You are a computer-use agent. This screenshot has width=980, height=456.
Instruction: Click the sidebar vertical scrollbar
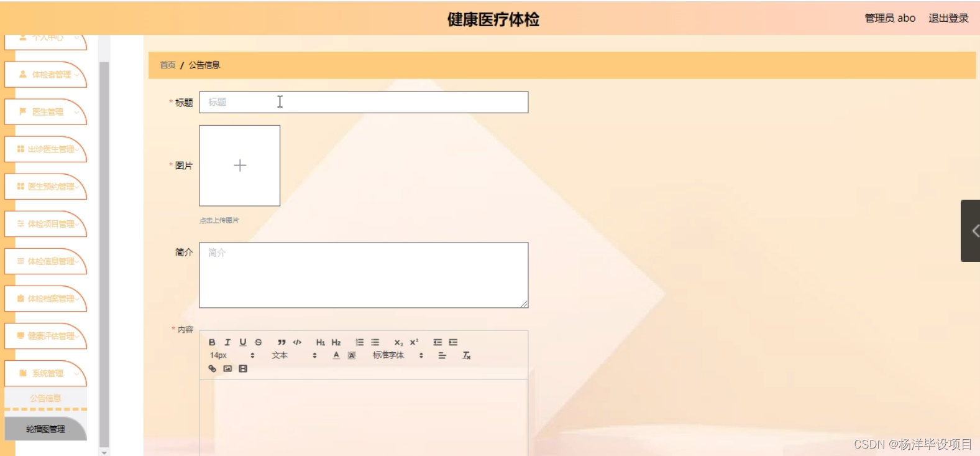click(104, 255)
